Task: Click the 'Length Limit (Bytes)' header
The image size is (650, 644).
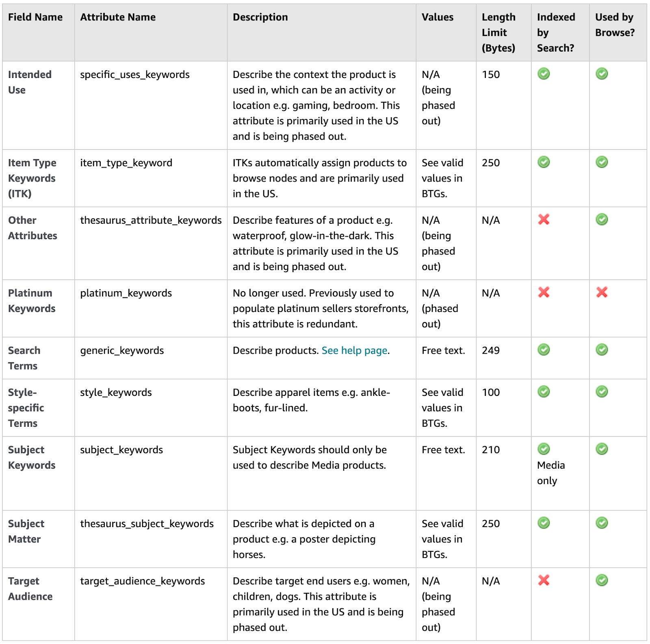Action: [498, 32]
